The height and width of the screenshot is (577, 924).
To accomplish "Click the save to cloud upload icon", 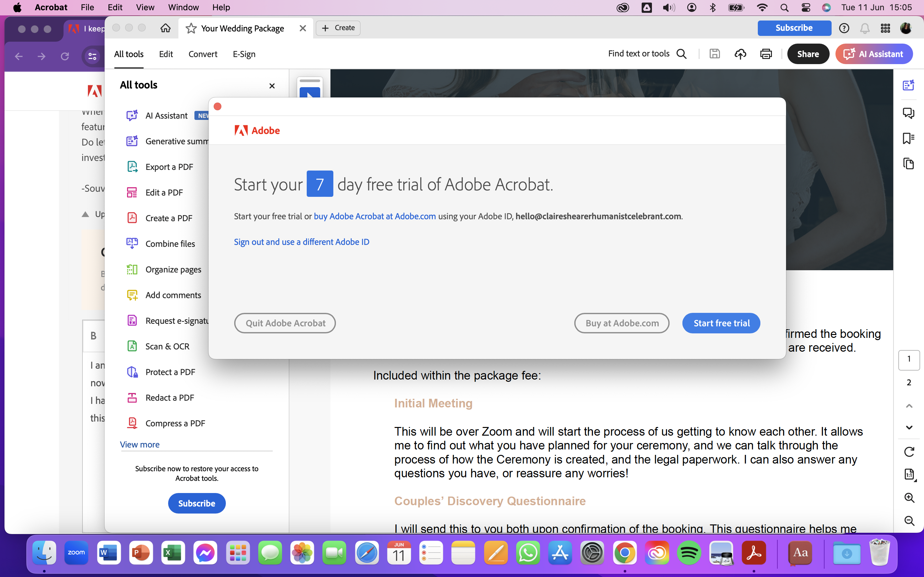I will click(740, 54).
